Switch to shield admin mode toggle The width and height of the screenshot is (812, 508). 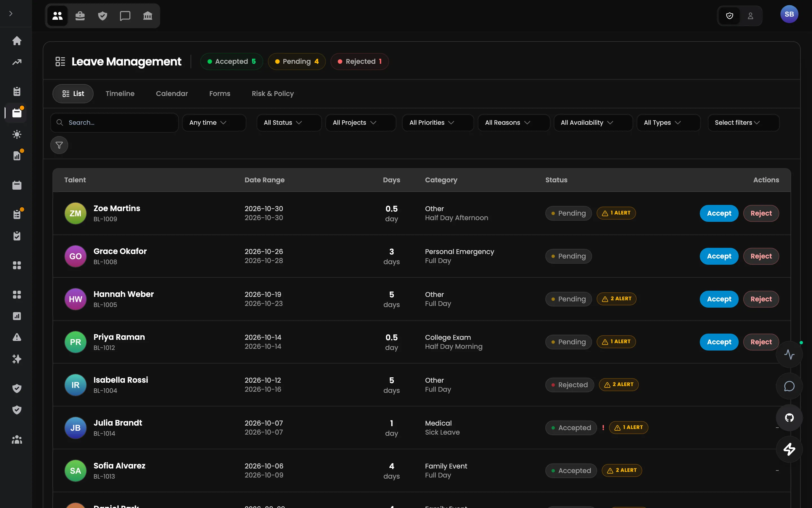pos(729,16)
